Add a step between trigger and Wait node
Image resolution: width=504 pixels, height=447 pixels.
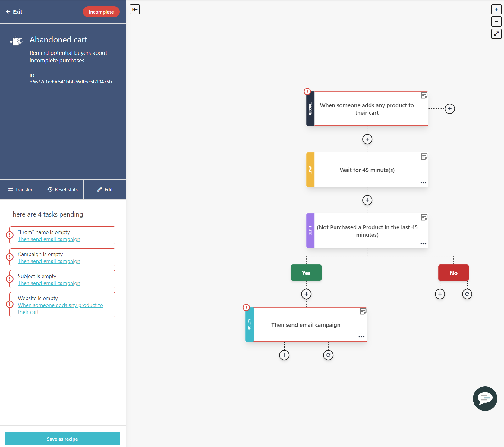click(x=367, y=139)
